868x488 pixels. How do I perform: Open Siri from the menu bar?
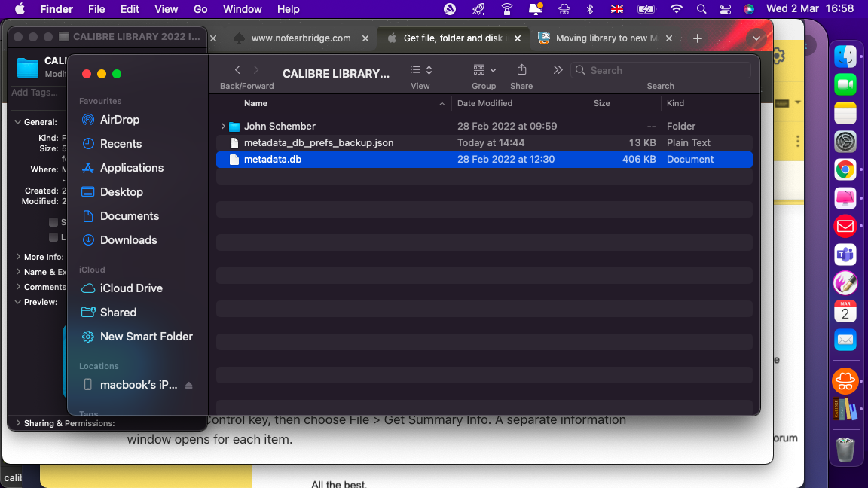[x=749, y=9]
